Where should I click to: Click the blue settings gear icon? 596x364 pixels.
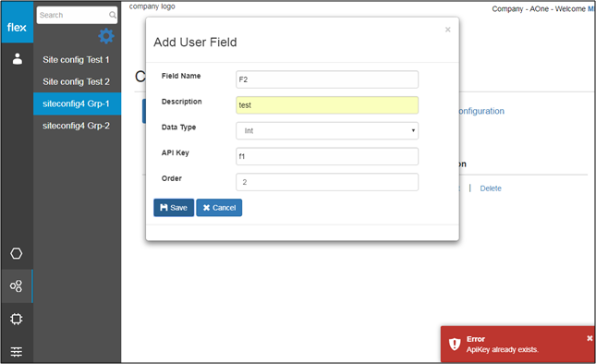pyautogui.click(x=106, y=36)
